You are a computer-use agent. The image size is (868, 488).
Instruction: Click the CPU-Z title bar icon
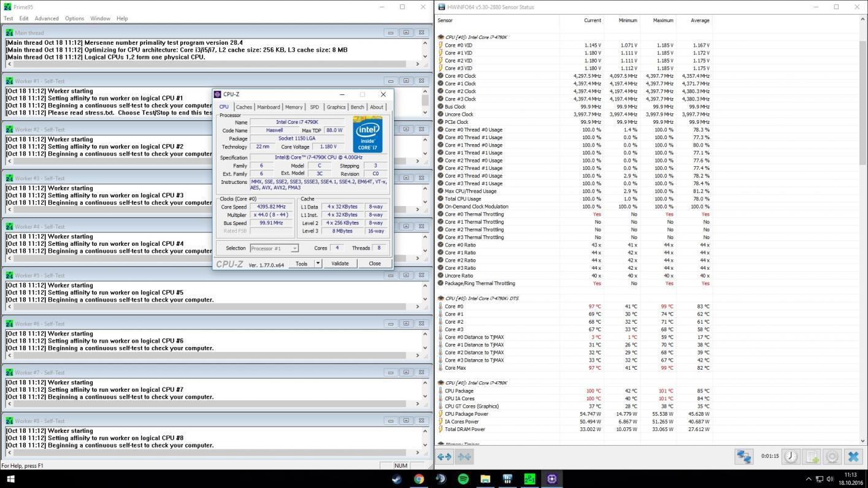click(218, 94)
